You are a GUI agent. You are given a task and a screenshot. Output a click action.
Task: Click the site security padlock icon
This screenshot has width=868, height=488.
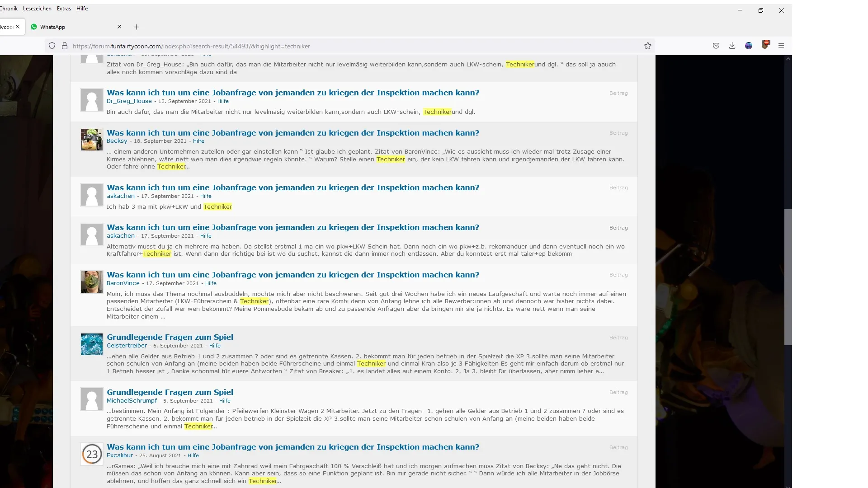(x=65, y=46)
